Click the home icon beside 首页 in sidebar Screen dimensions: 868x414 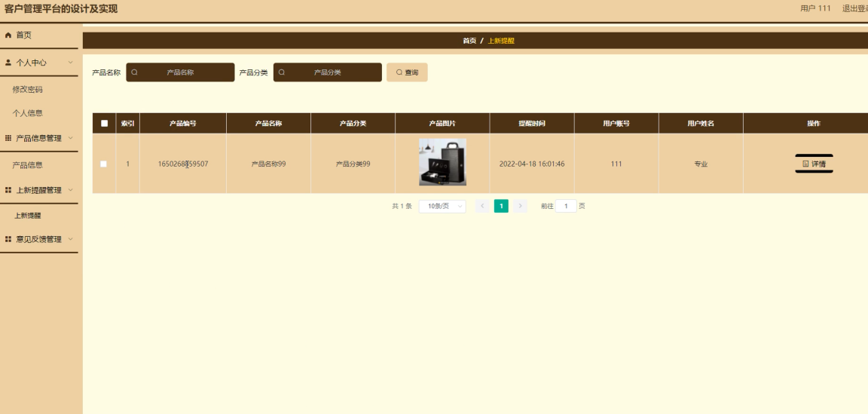8,35
